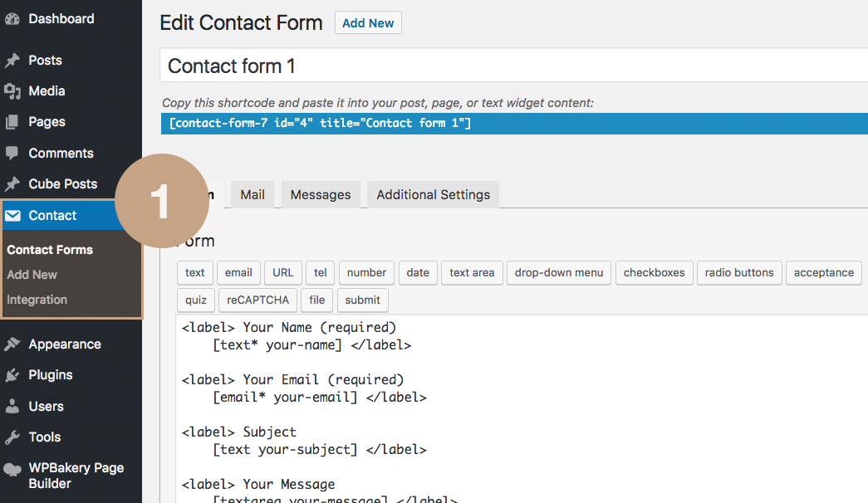Switch to the Messages tab
This screenshot has height=503, width=868.
coord(321,195)
